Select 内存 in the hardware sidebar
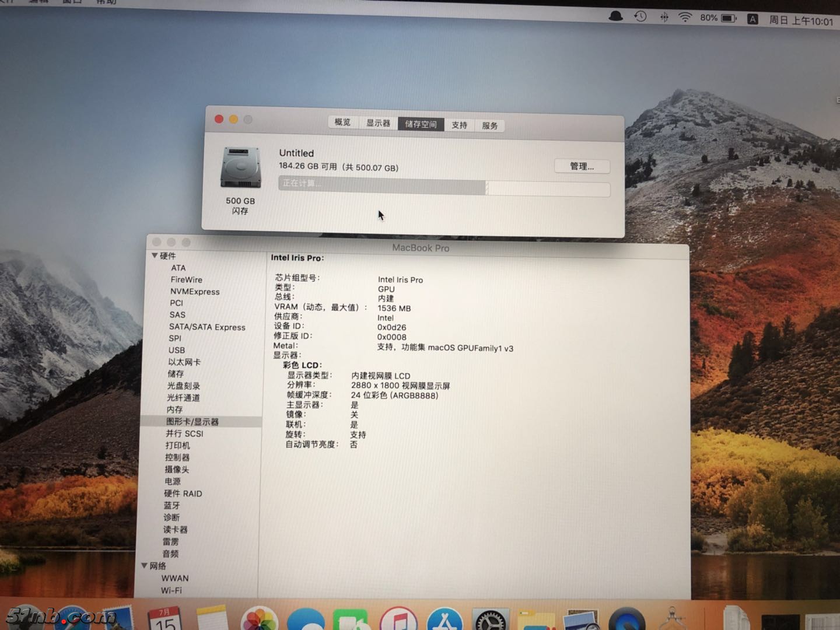840x630 pixels. [174, 409]
